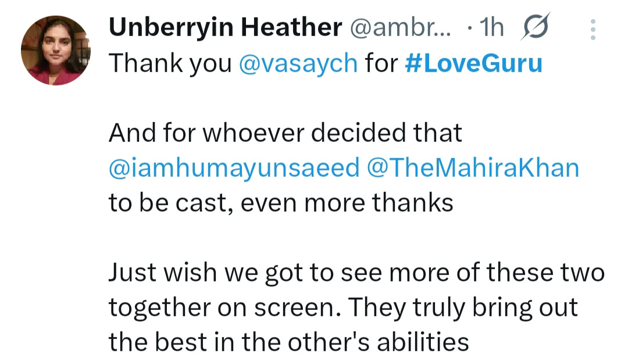Click the line "to be cast, even more thanks"
The image size is (628, 364).
click(x=280, y=203)
